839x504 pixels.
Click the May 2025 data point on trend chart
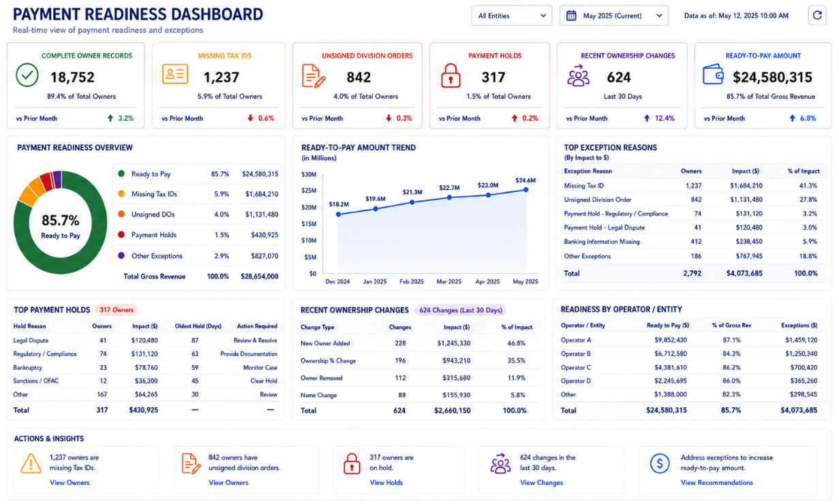click(x=525, y=190)
